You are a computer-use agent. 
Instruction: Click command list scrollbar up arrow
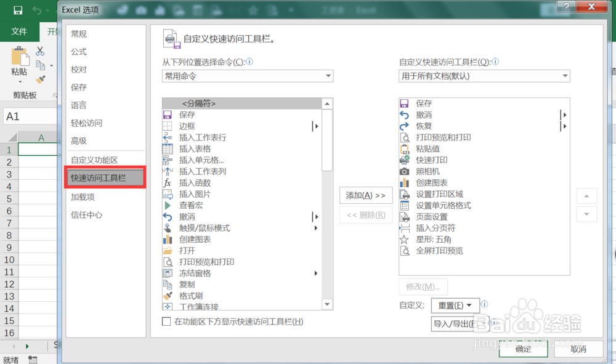coord(327,103)
